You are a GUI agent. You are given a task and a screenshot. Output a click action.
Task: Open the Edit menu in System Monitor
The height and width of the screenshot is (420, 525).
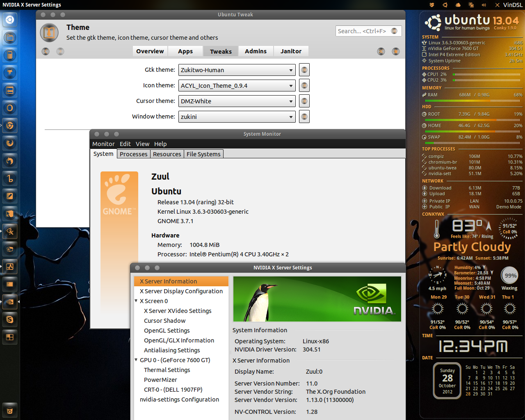pos(125,144)
